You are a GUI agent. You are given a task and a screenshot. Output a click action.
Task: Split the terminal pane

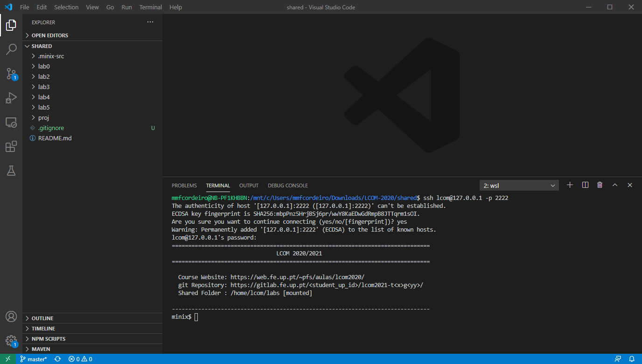(585, 185)
